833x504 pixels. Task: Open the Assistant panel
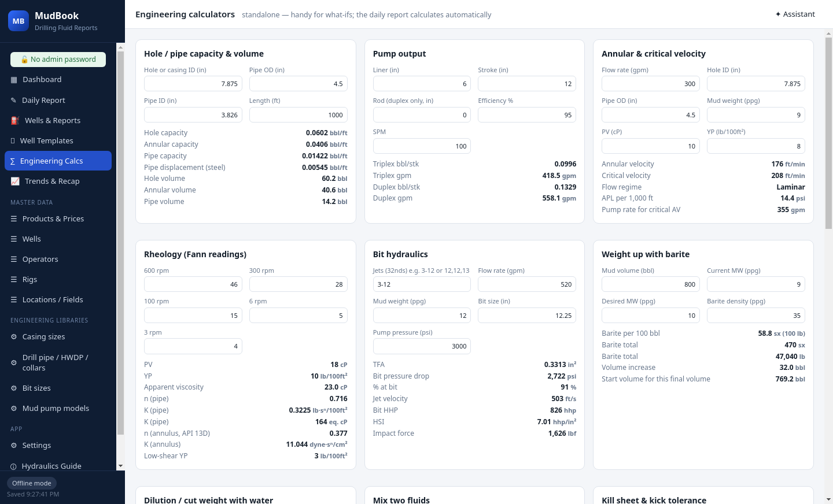click(x=795, y=14)
